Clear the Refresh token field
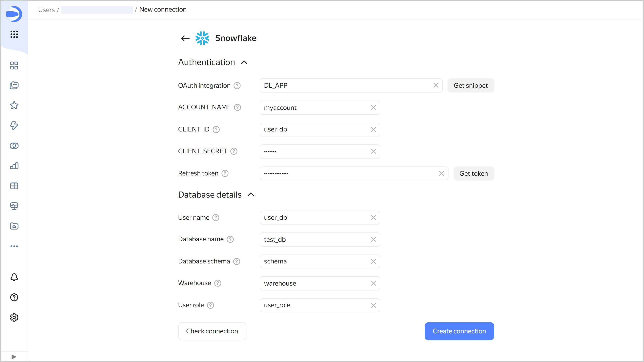The height and width of the screenshot is (362, 644). tap(441, 173)
